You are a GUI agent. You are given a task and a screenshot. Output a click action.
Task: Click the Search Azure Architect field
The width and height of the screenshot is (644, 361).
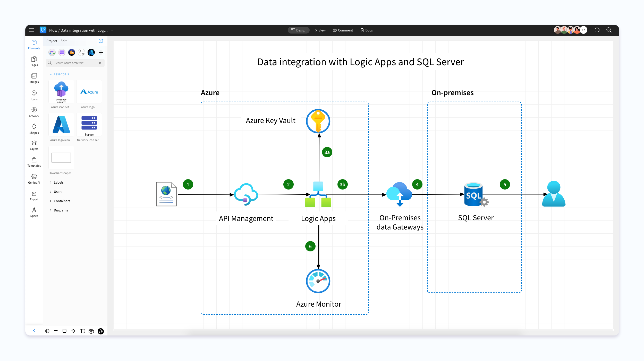point(75,63)
